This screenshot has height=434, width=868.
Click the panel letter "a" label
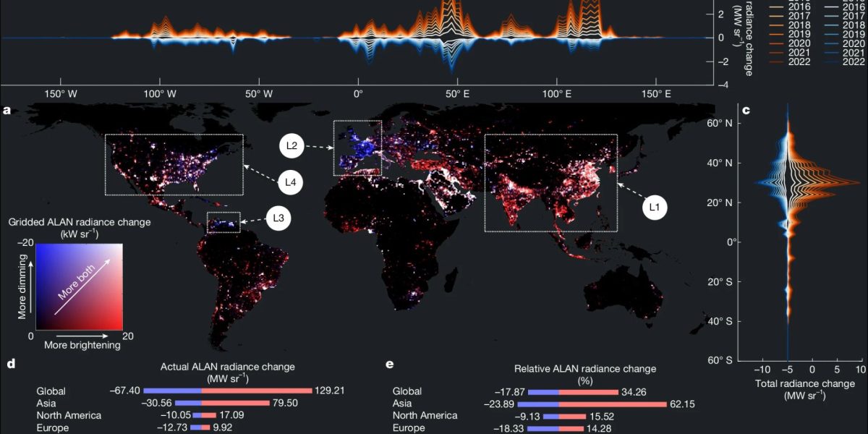(7, 111)
